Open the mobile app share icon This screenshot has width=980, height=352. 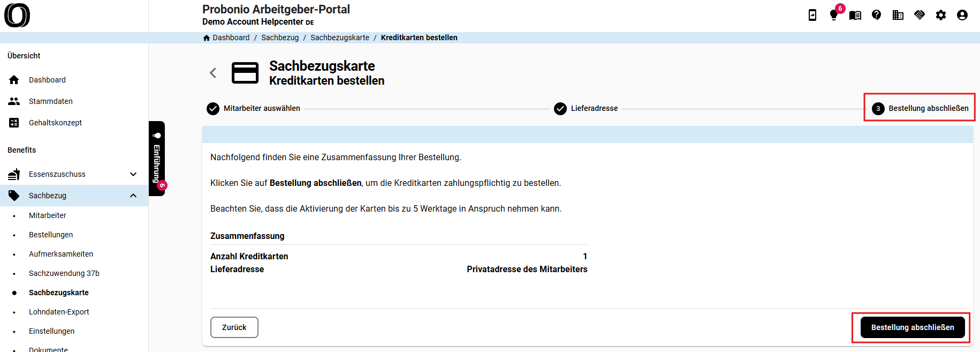(812, 15)
